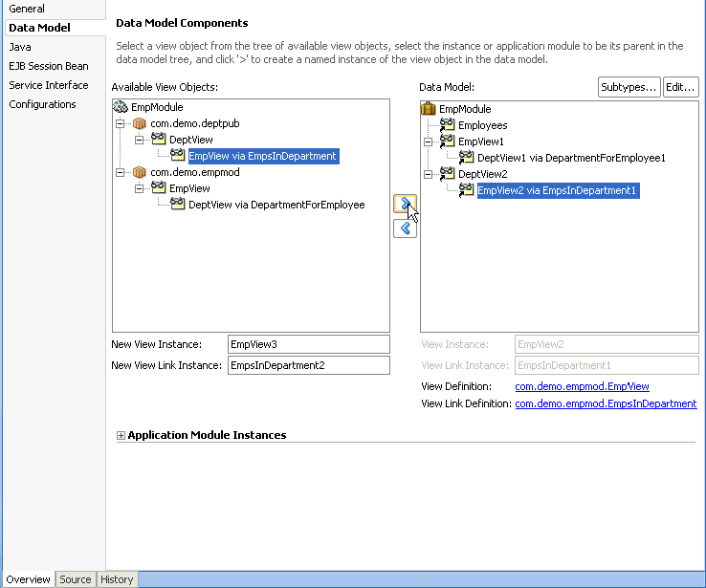
Task: Click the DeptView via DepartmentForEmployee icon
Action: (177, 204)
